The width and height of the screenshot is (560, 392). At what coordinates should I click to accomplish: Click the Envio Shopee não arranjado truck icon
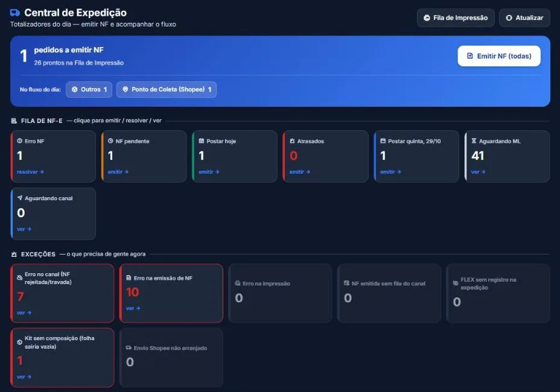pyautogui.click(x=129, y=348)
